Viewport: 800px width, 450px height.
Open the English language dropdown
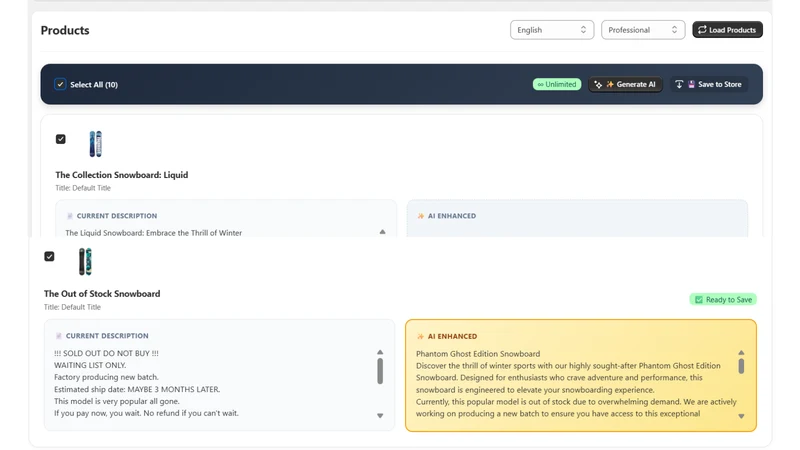click(x=552, y=30)
